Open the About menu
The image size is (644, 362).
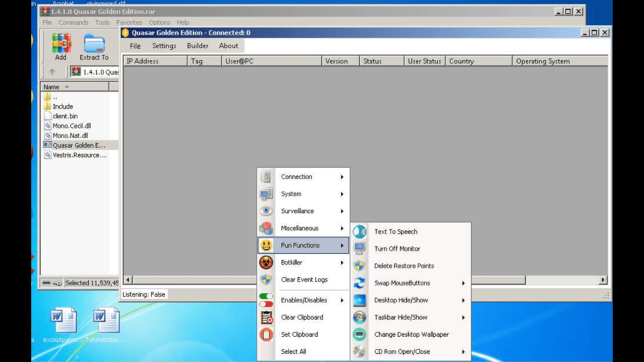[x=228, y=46]
